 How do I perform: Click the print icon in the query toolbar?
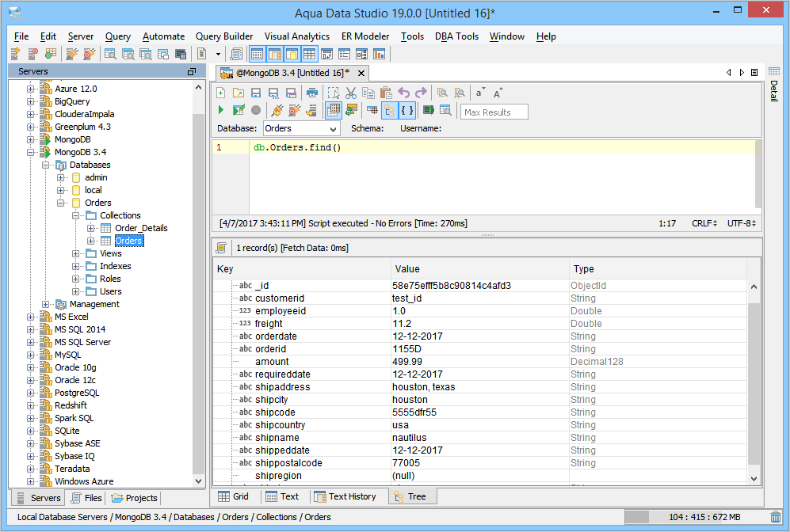pos(312,93)
